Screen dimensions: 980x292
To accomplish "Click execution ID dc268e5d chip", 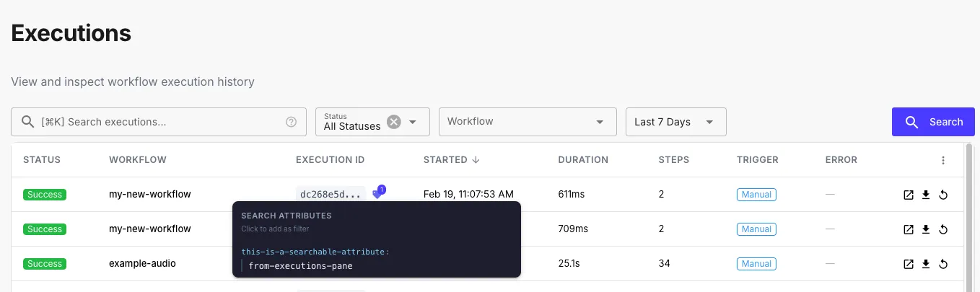I will coord(331,195).
